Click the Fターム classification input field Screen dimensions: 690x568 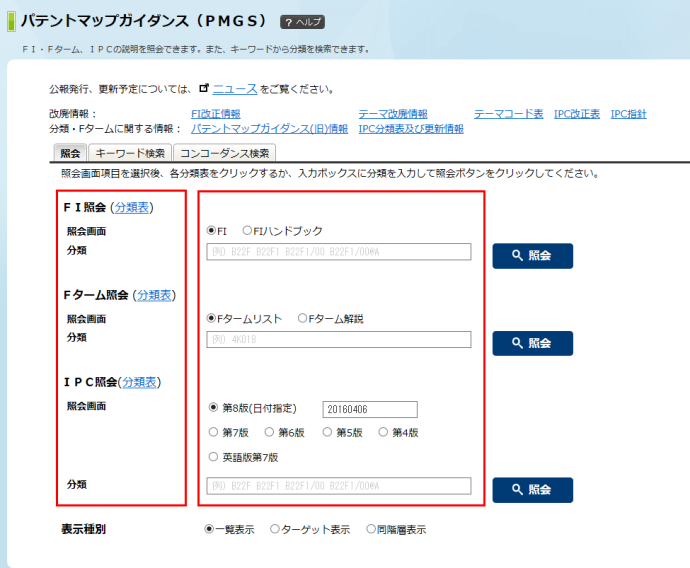pos(338,340)
